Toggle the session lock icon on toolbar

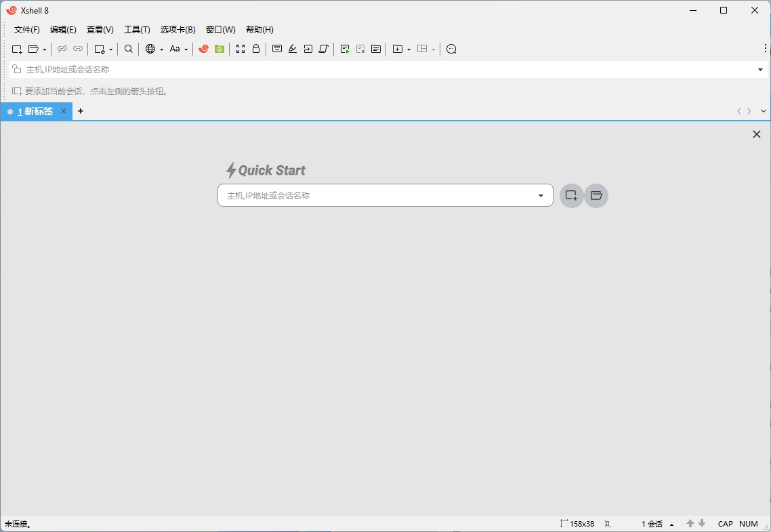[x=255, y=49]
